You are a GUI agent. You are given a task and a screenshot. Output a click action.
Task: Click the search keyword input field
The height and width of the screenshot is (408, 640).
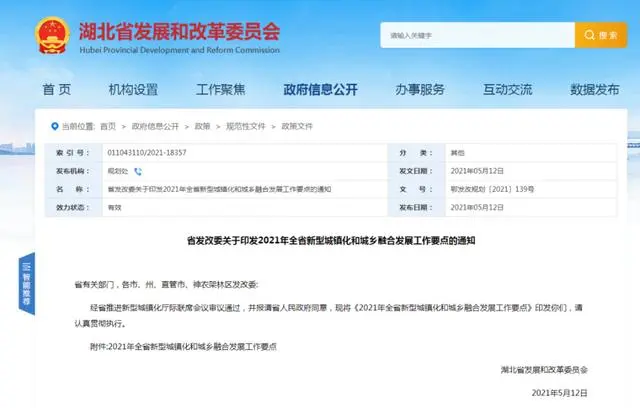pyautogui.click(x=476, y=34)
